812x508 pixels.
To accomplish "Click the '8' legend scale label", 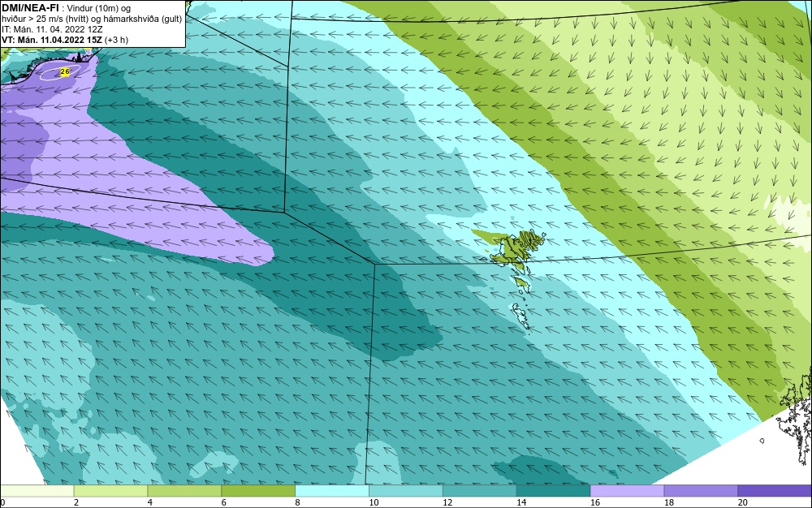I will click(298, 502).
